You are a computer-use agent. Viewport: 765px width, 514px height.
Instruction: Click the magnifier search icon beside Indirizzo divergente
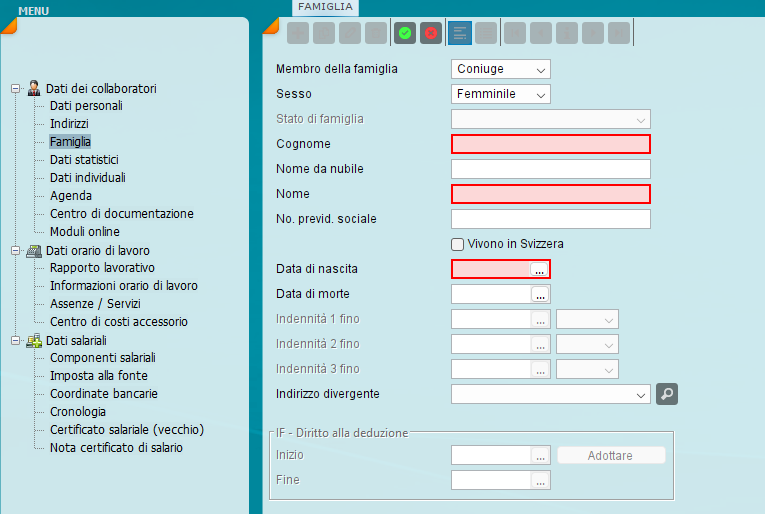(x=667, y=394)
